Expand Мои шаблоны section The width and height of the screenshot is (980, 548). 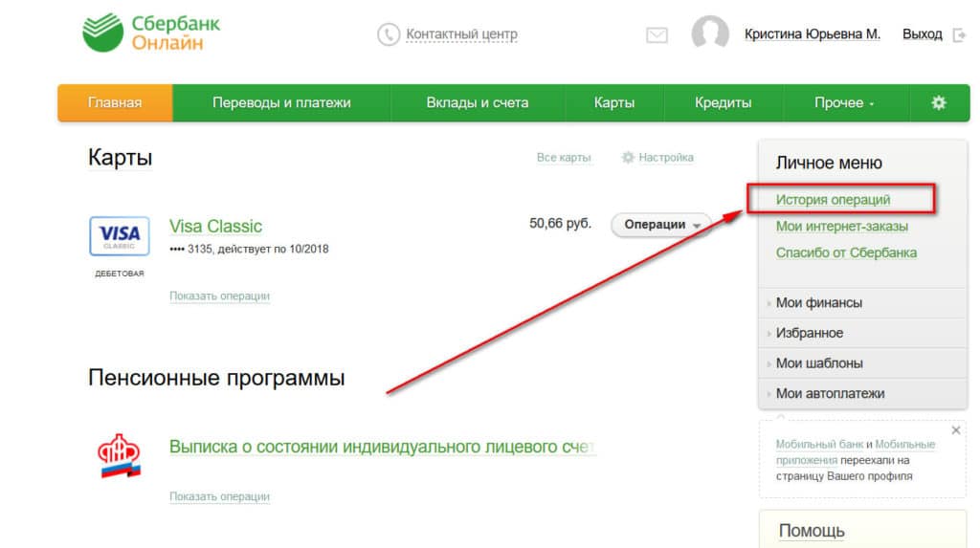tap(818, 363)
